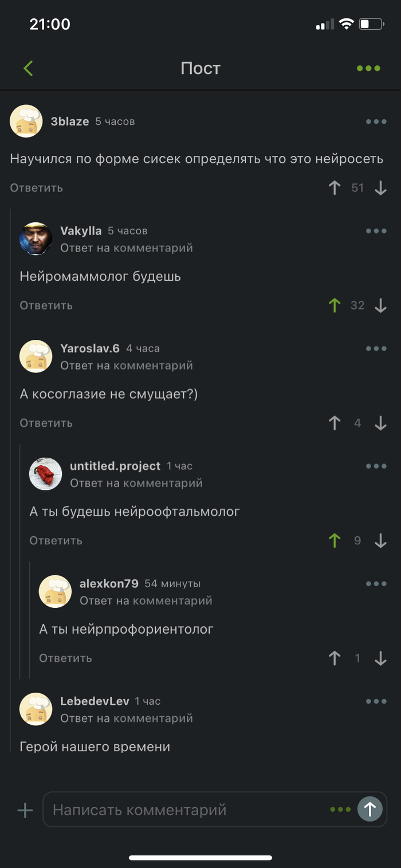
Task: Tap 3blaze's avatar icon
Action: point(26,121)
